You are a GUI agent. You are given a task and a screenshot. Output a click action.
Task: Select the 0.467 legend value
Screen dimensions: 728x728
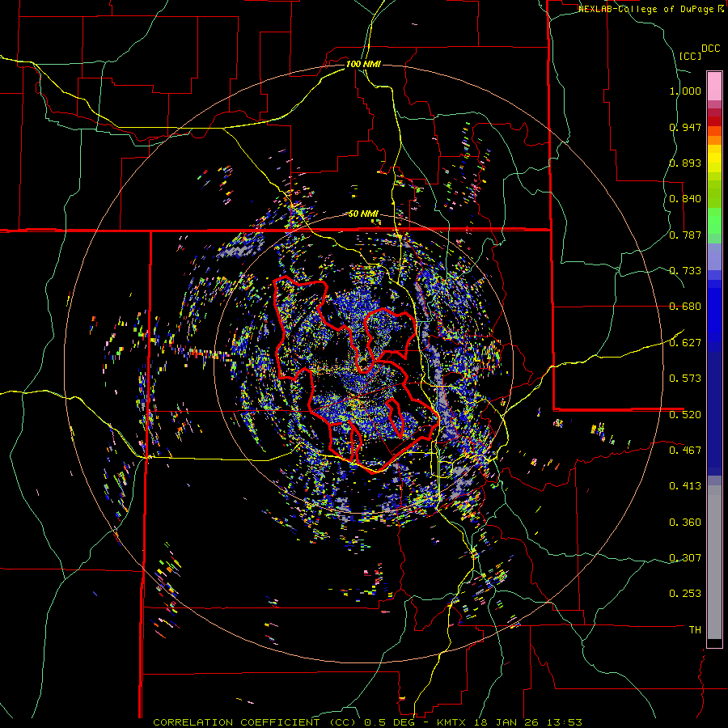(685, 451)
